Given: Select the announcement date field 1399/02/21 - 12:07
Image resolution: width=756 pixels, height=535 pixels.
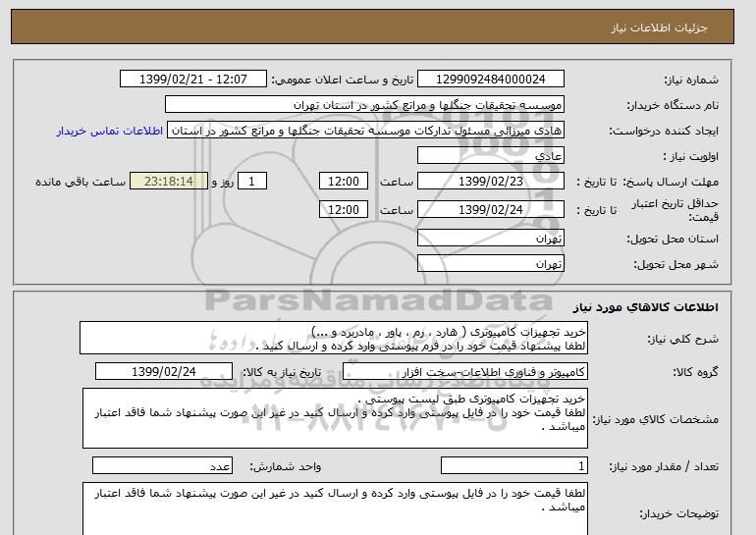Looking at the screenshot, I should coord(192,80).
